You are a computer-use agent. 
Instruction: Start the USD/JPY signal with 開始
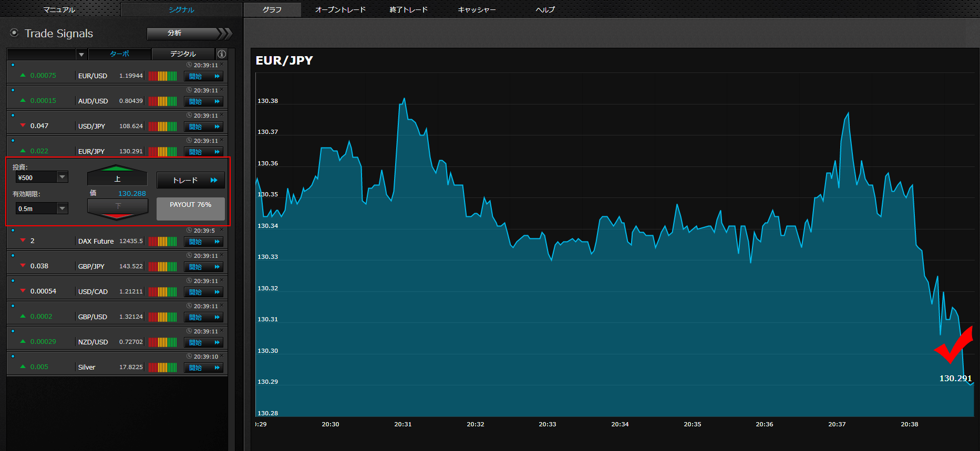click(204, 127)
